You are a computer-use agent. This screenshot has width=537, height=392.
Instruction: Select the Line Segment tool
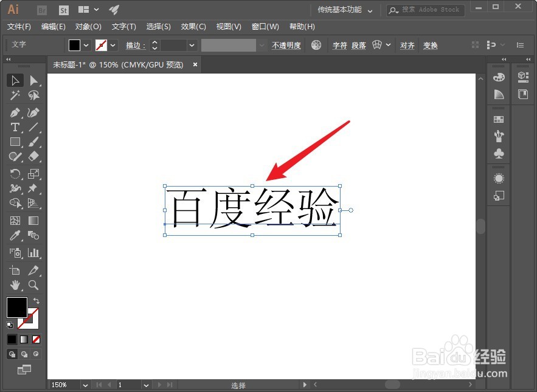pos(33,127)
